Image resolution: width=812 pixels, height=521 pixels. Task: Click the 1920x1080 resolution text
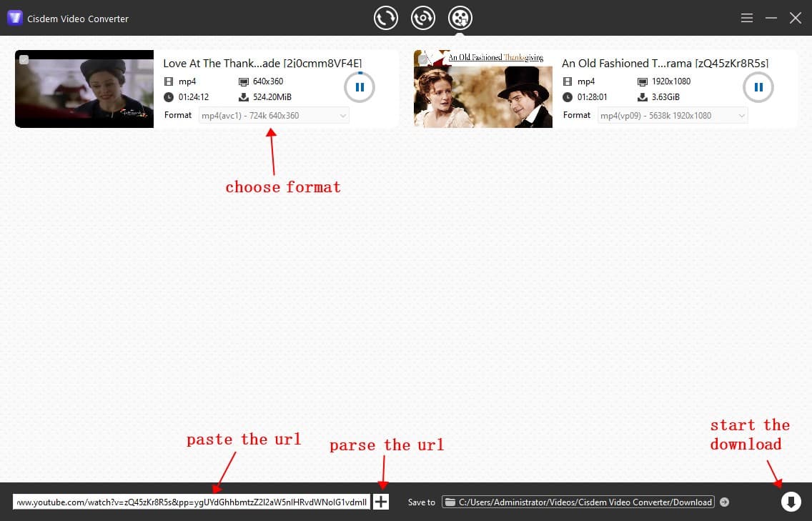coord(671,81)
